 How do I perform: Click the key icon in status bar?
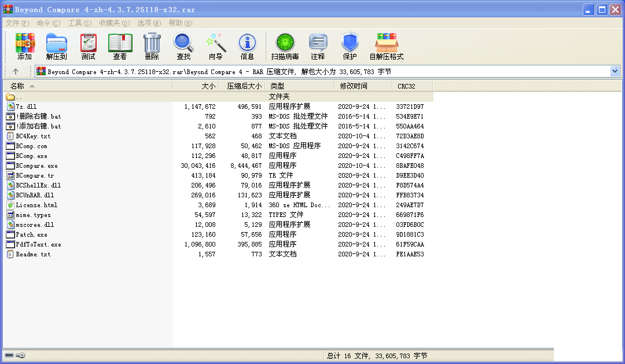tap(20, 355)
